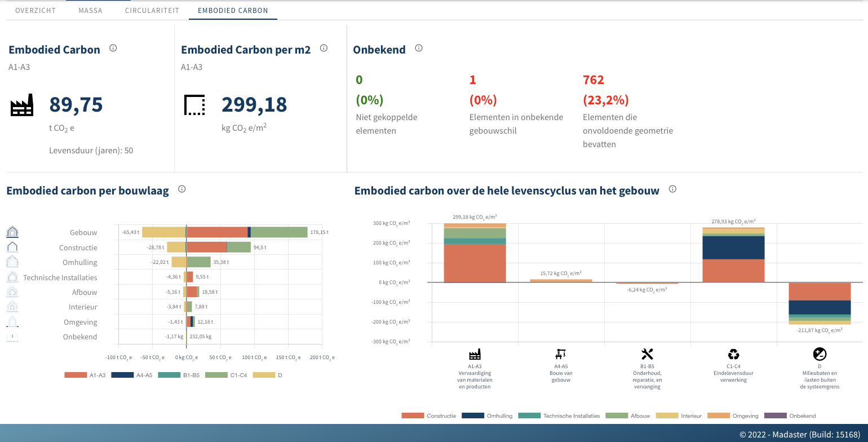This screenshot has width=868, height=442.
Task: Toggle the A1-A3 legend series
Action: tap(85, 375)
